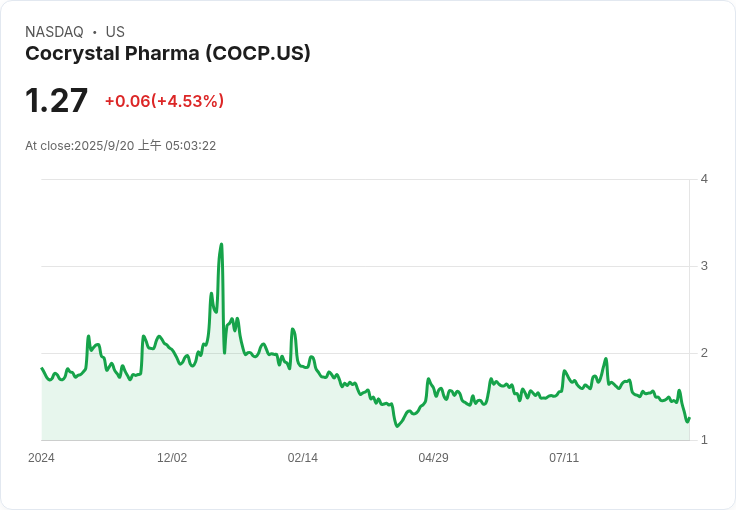Click the y-axis value 3 label

click(x=704, y=266)
